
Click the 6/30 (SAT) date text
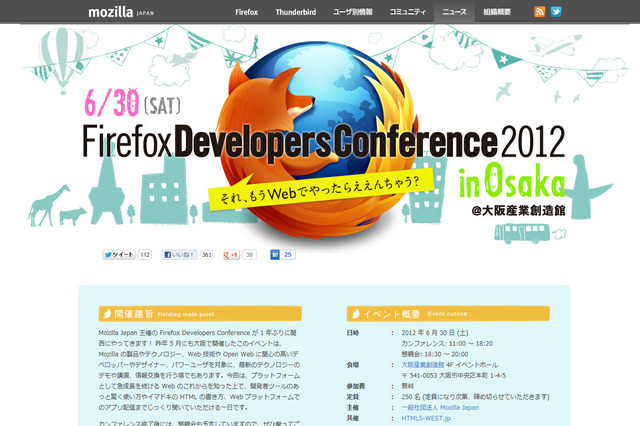click(133, 102)
